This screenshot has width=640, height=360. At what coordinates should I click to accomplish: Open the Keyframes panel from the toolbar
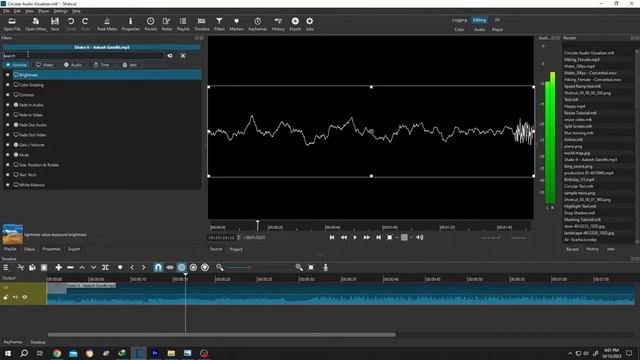[x=258, y=24]
